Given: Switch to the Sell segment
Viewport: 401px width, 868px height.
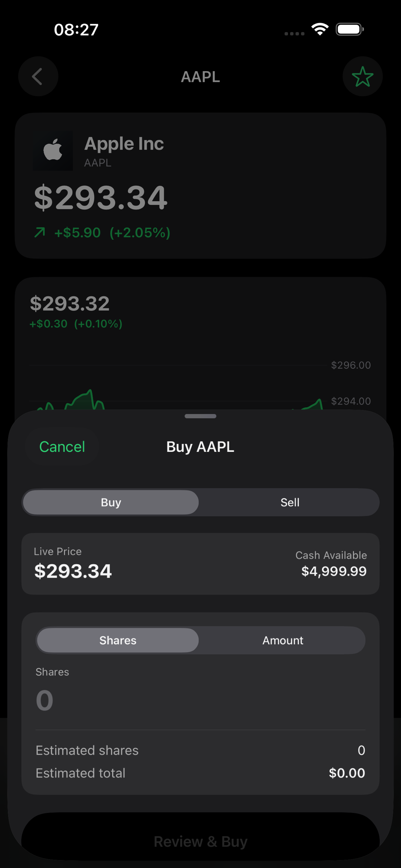Looking at the screenshot, I should tap(290, 502).
